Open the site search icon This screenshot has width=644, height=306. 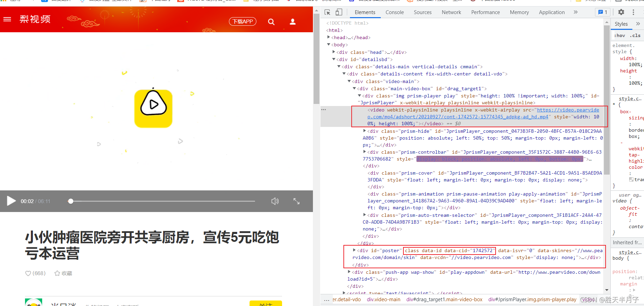[x=271, y=22]
